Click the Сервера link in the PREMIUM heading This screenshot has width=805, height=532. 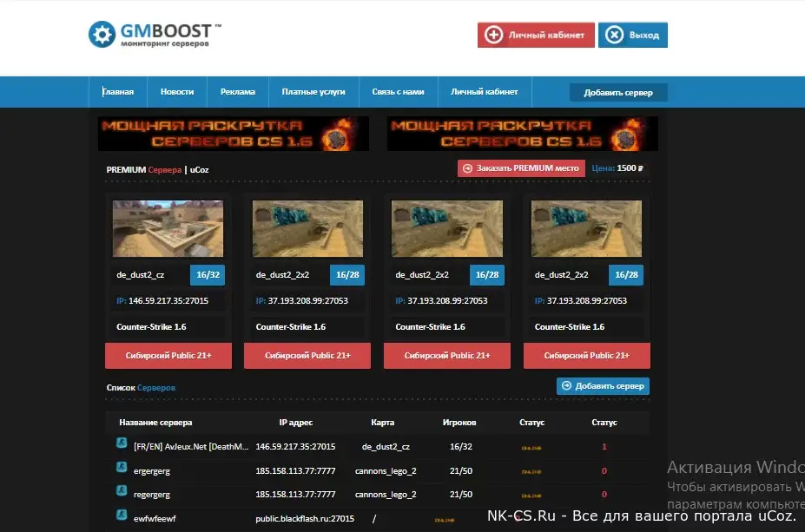click(x=165, y=170)
